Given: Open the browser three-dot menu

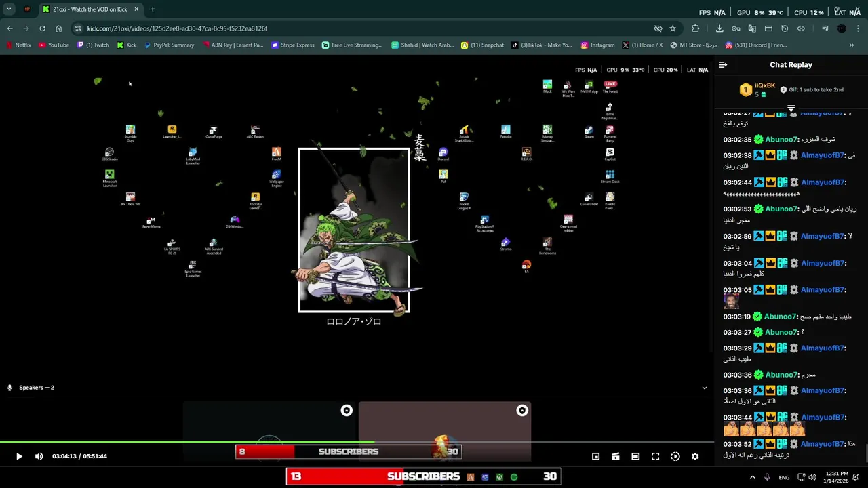Looking at the screenshot, I should pos(858,28).
